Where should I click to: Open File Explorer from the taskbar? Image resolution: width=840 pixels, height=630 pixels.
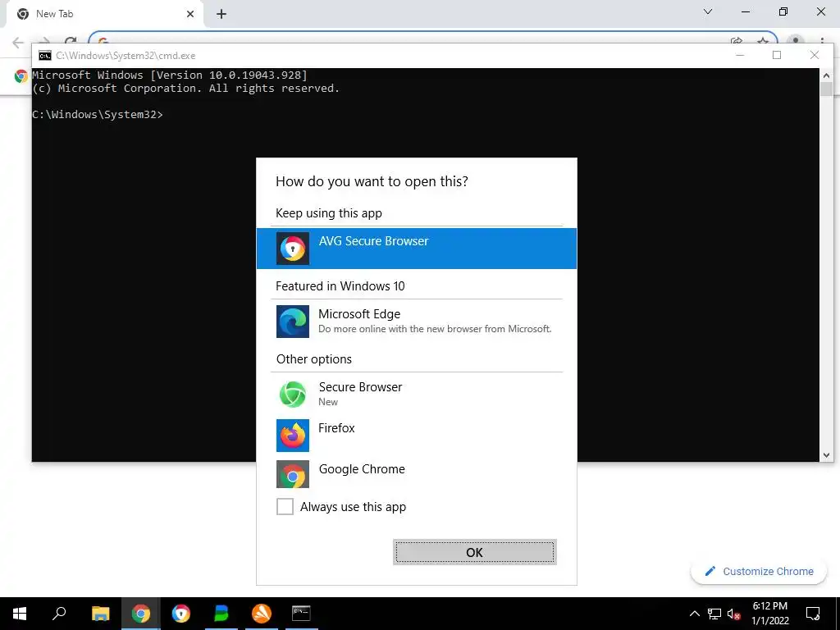(100, 614)
